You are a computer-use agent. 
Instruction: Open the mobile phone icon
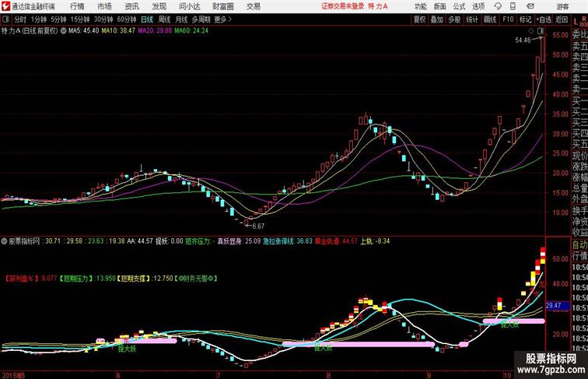(513, 6)
